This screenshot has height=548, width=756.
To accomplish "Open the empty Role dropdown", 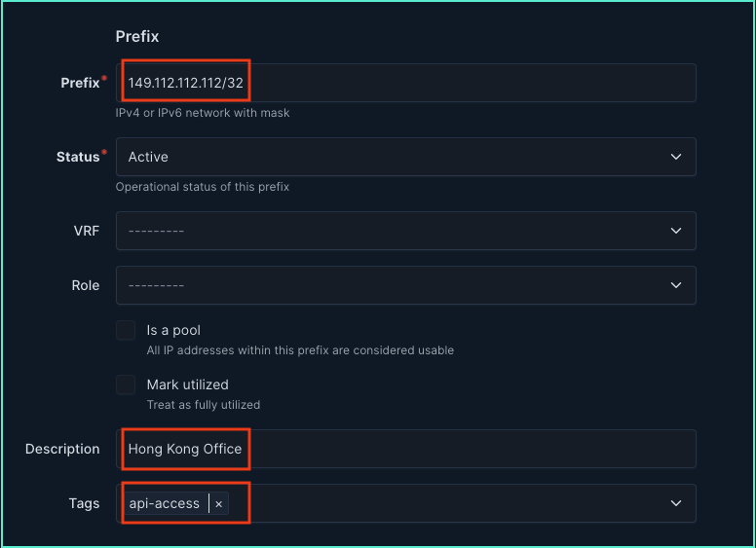I will click(x=390, y=285).
